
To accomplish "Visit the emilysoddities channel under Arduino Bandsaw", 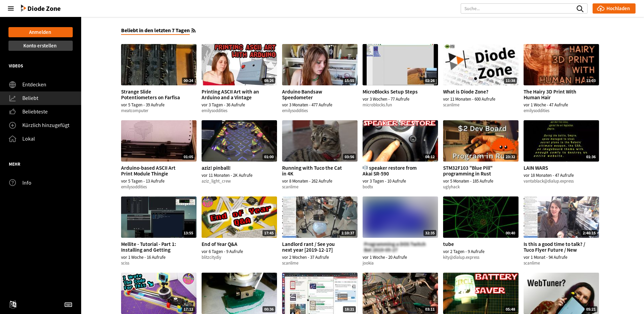I will point(295,111).
